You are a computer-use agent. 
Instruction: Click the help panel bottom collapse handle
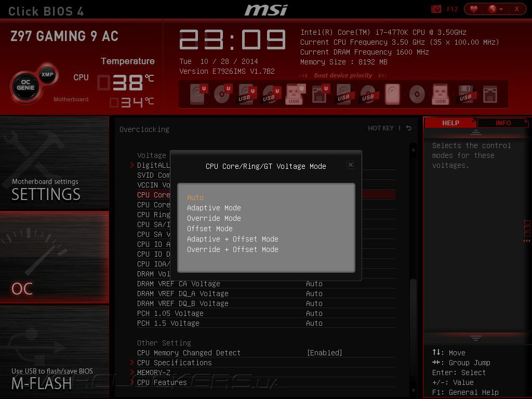(476, 338)
